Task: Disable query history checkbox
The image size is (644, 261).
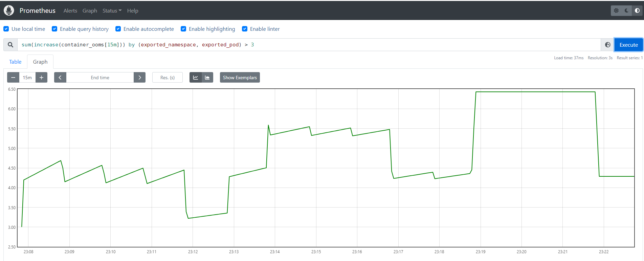Action: [x=54, y=29]
